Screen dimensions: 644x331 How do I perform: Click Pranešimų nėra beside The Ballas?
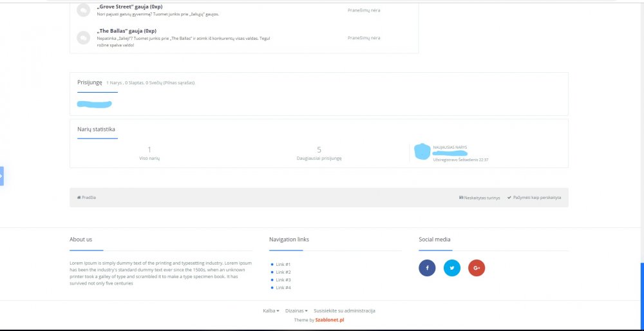(x=364, y=38)
